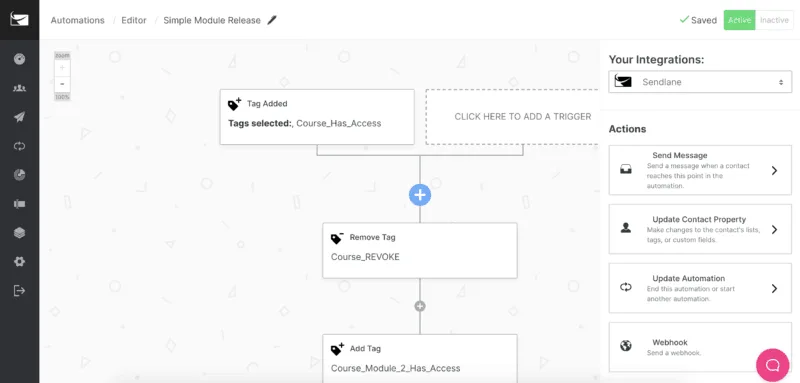Image resolution: width=800 pixels, height=383 pixels.
Task: Zoom out the canvas with the minus button
Action: [x=62, y=84]
